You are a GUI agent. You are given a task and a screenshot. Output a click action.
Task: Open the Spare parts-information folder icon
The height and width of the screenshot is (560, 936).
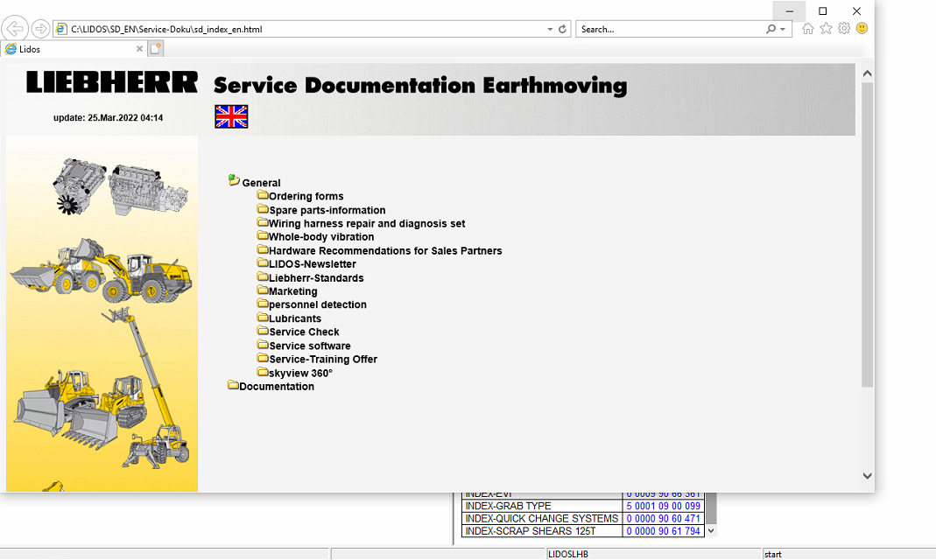point(263,209)
